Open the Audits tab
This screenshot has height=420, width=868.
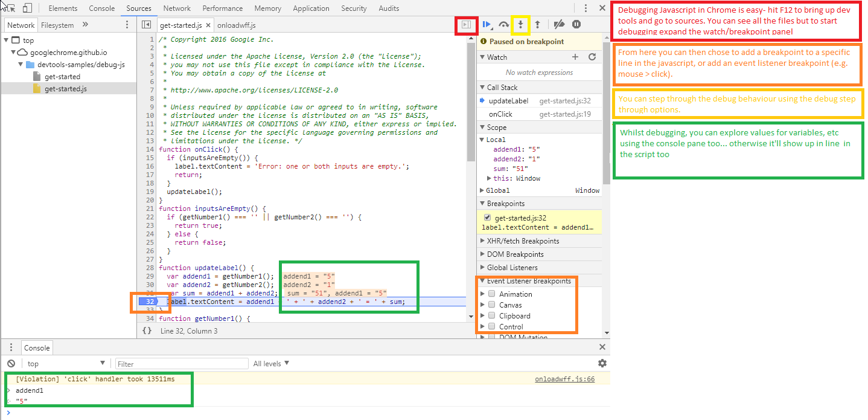pos(389,8)
